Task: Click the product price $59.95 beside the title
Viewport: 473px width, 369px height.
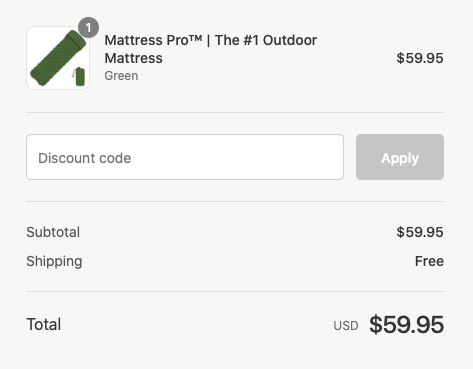Action: tap(420, 58)
